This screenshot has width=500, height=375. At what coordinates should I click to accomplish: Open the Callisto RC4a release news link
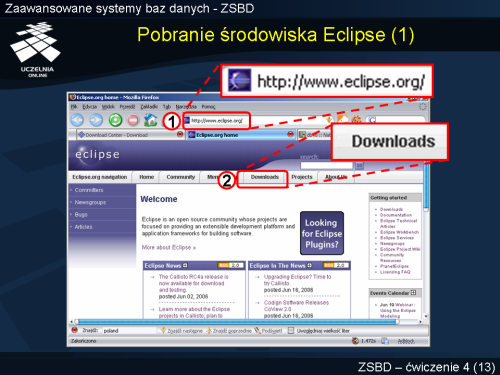tap(194, 283)
